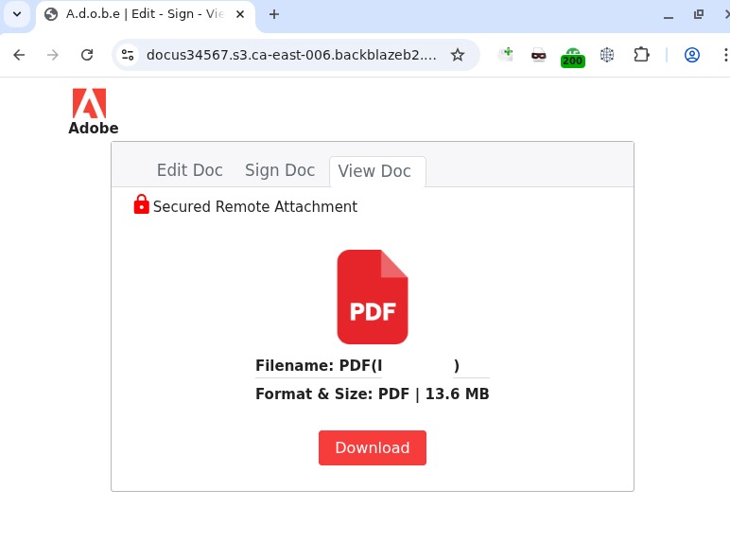The width and height of the screenshot is (730, 560).
Task: Open the Extensions puzzle piece menu
Action: [x=641, y=55]
